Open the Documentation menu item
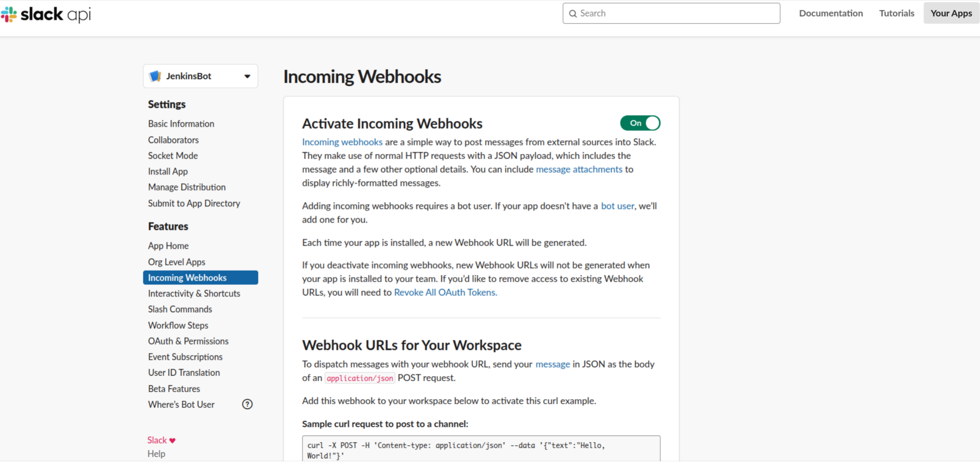 (831, 13)
